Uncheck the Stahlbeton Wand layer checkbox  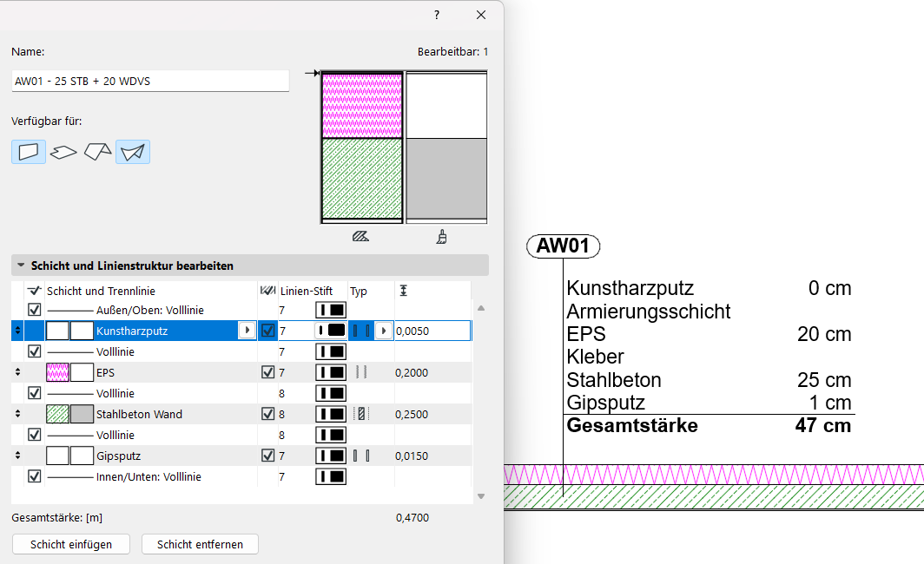[267, 414]
